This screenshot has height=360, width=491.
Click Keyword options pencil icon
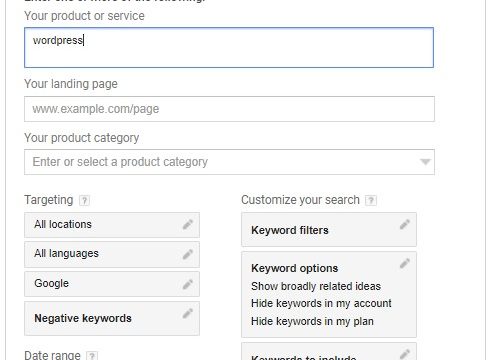405,264
